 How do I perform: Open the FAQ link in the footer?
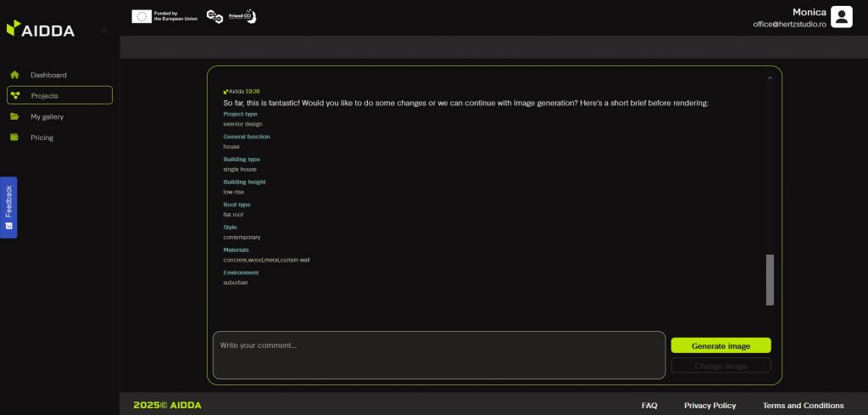click(649, 406)
